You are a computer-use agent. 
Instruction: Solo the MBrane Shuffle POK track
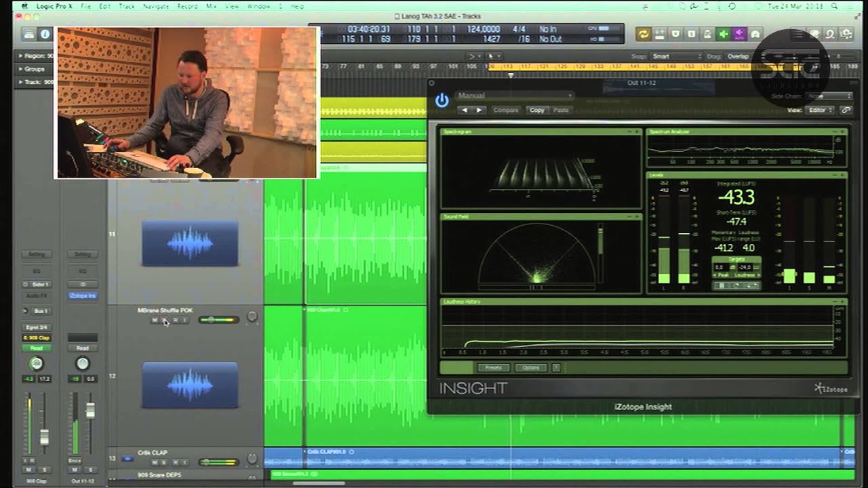click(165, 320)
